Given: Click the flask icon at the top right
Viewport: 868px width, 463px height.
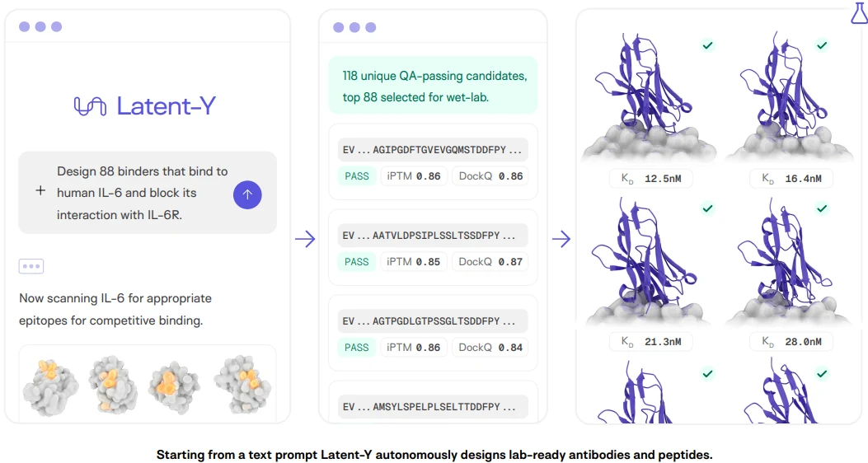Looking at the screenshot, I should pyautogui.click(x=859, y=12).
